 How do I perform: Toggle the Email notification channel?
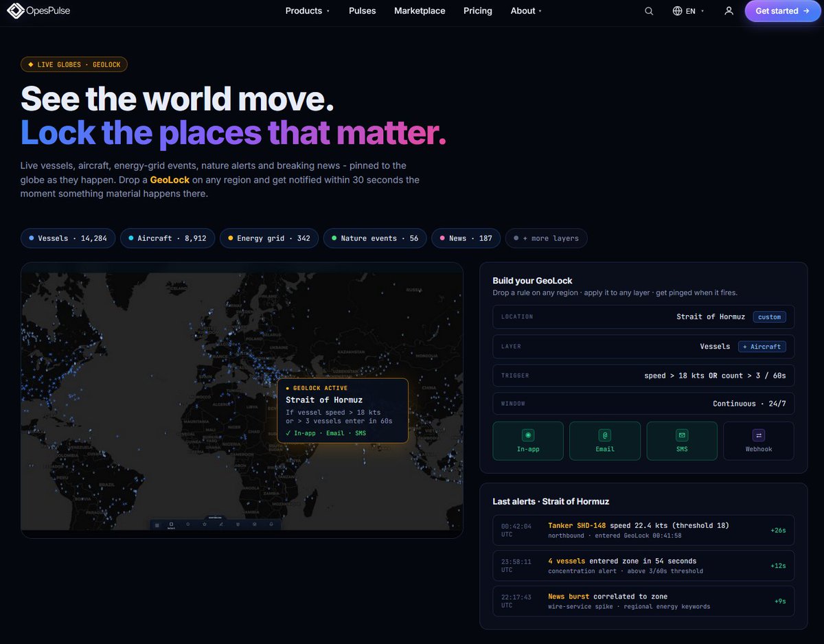point(605,441)
